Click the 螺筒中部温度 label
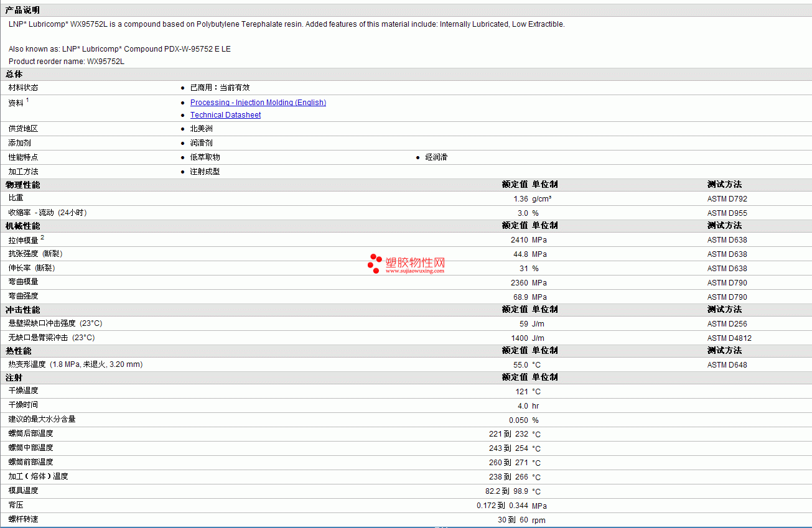Screen dimensions: 812x528 pyautogui.click(x=30, y=448)
